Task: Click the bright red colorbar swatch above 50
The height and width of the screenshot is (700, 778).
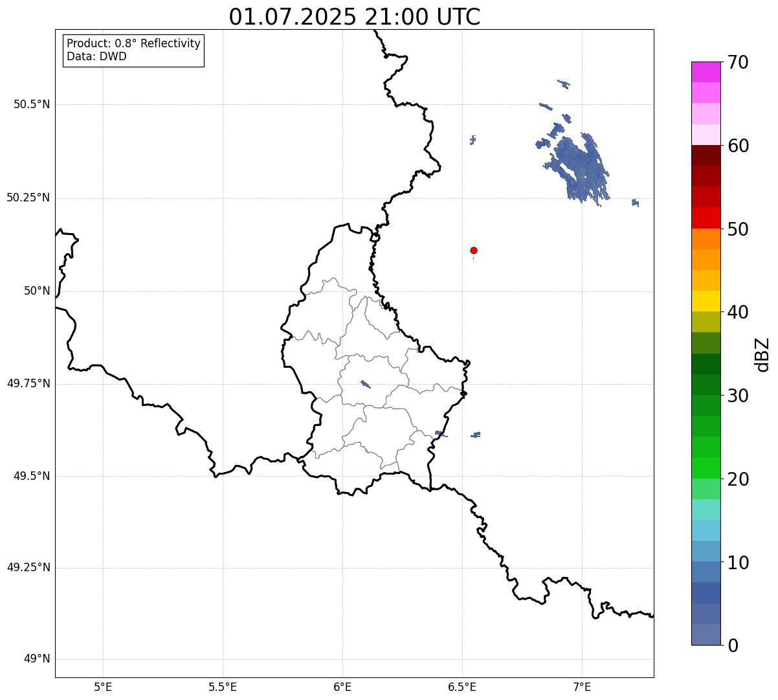Action: (x=706, y=218)
